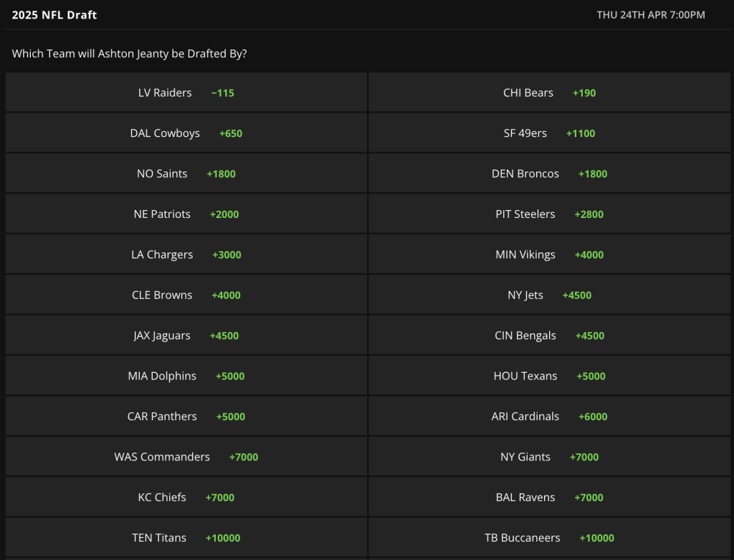Pick CIN Bengals at +4500
The height and width of the screenshot is (560, 734).
click(550, 335)
